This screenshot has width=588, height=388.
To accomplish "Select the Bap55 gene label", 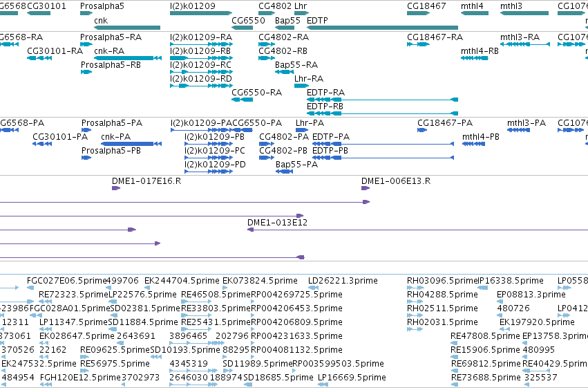I will tap(287, 21).
